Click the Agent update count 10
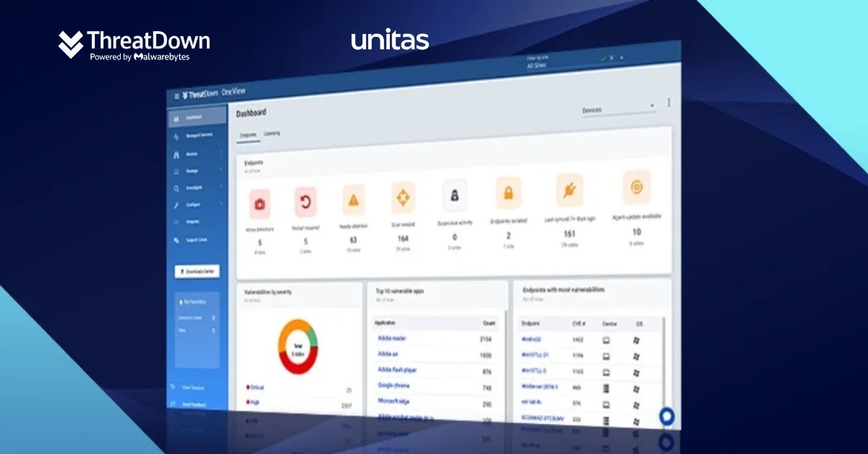The width and height of the screenshot is (868, 454). 637,232
